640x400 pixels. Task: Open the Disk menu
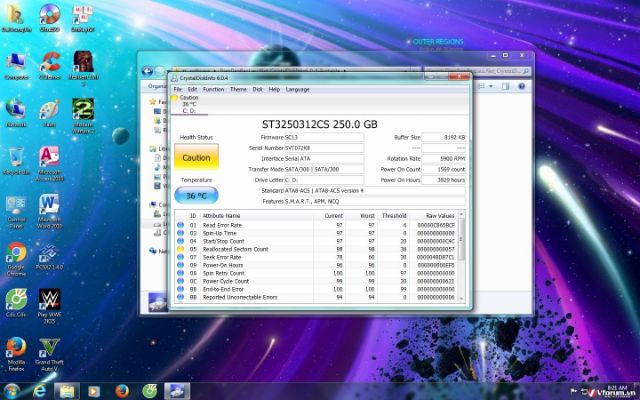pos(258,89)
